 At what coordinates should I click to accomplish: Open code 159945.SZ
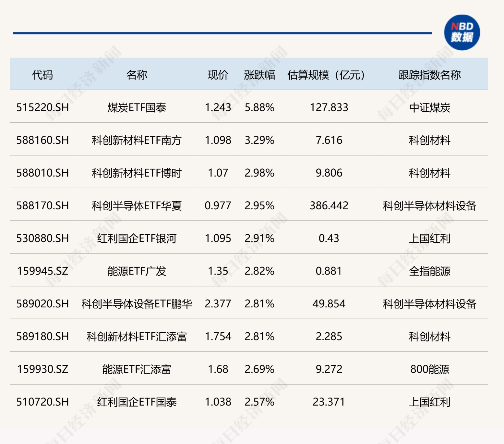(x=42, y=271)
